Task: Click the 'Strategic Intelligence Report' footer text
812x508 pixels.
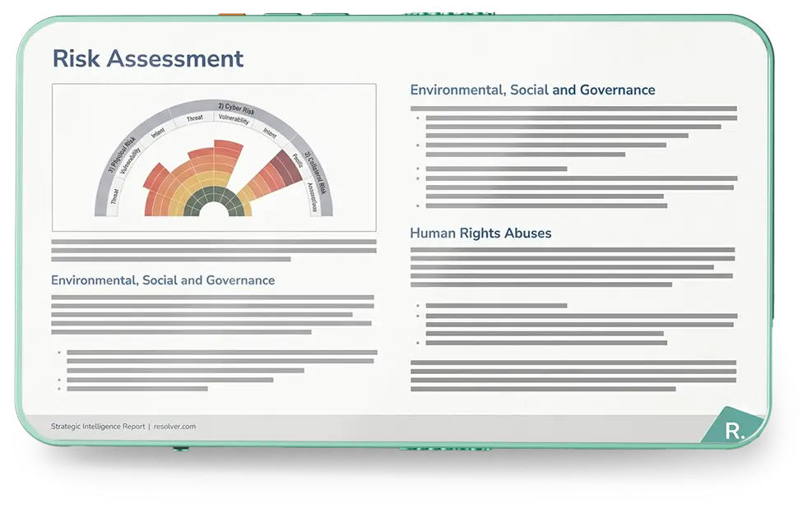Action: click(x=98, y=427)
